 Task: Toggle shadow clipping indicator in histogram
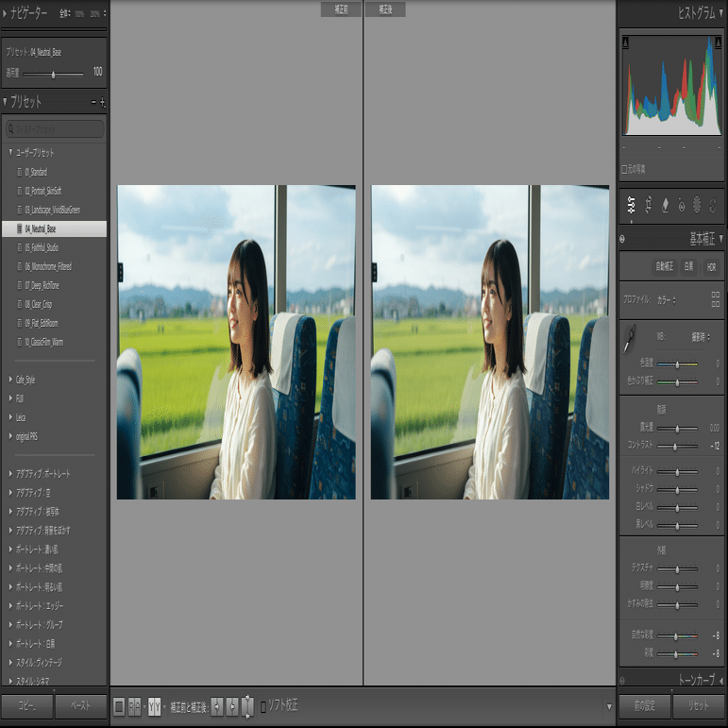point(625,42)
